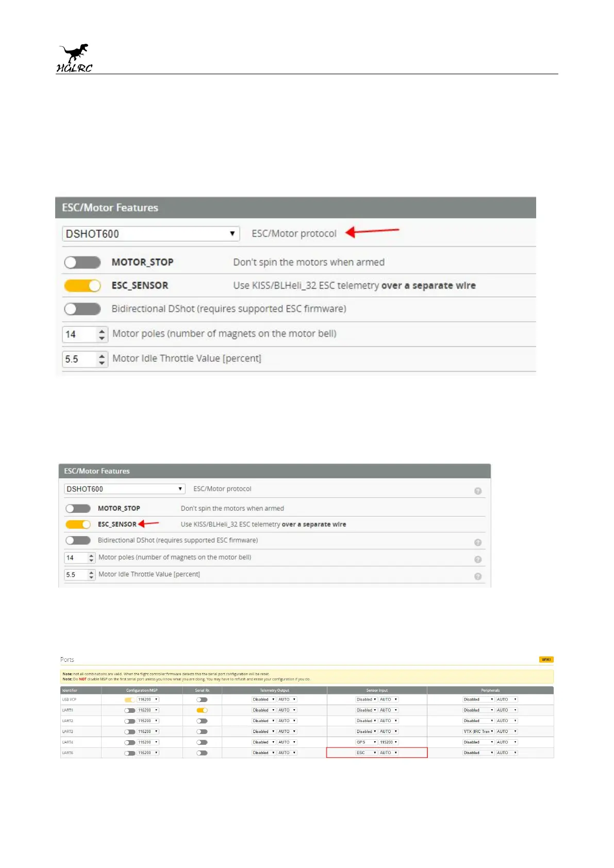Screen dimensions: 614x868
Task: Click the 'Identifier' column header
Action: [x=70, y=691]
